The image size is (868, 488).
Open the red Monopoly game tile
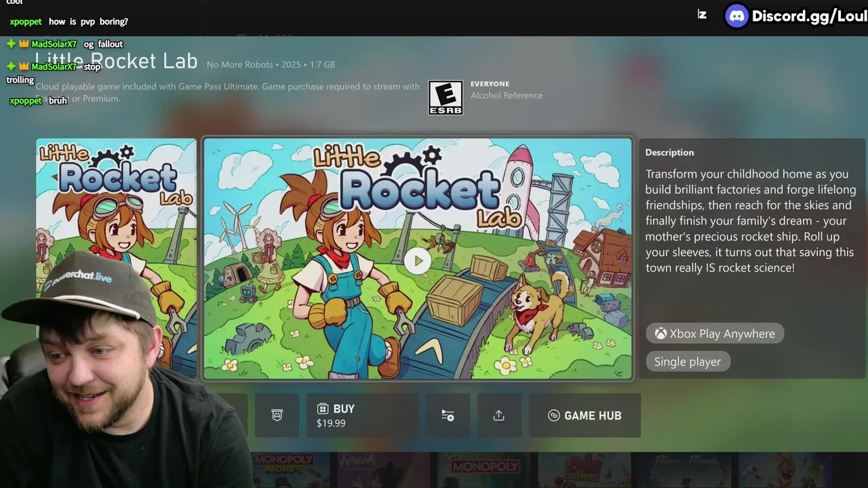tap(484, 470)
